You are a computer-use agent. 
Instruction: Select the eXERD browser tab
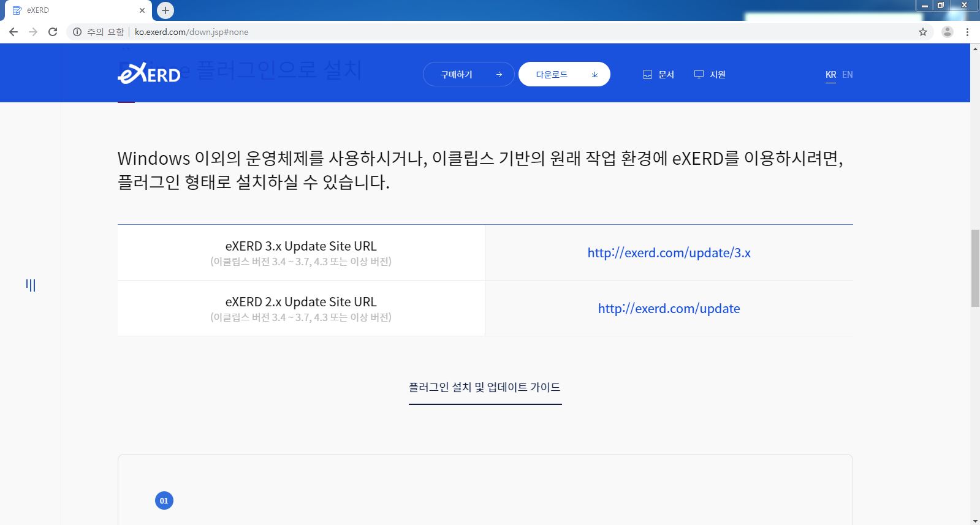click(77, 10)
